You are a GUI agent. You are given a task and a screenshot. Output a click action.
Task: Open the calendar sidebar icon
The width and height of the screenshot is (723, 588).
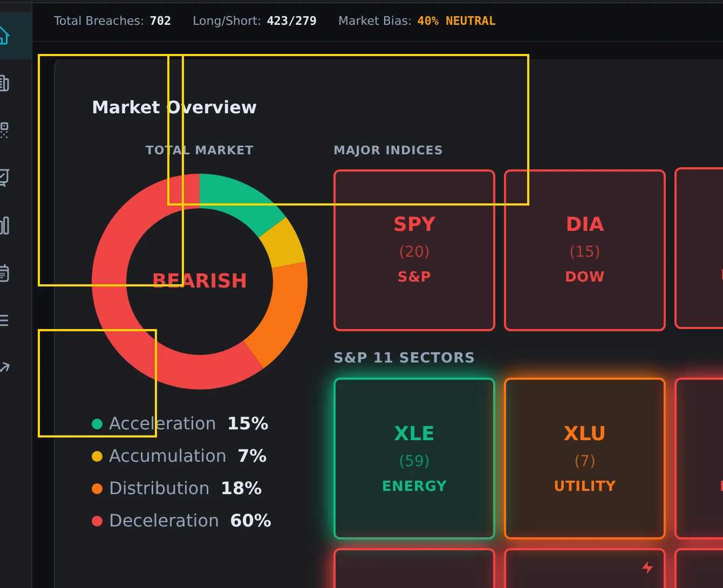pyautogui.click(x=4, y=273)
